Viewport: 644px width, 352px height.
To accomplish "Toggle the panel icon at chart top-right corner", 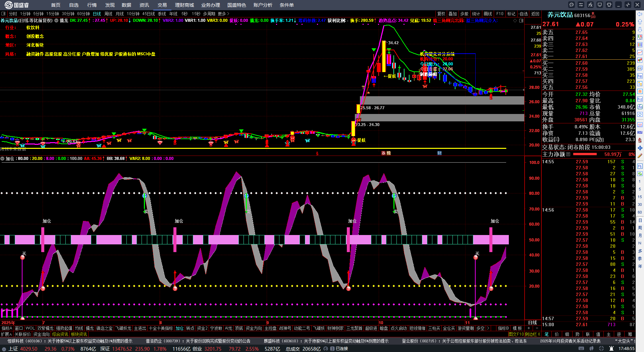I will point(521,20).
